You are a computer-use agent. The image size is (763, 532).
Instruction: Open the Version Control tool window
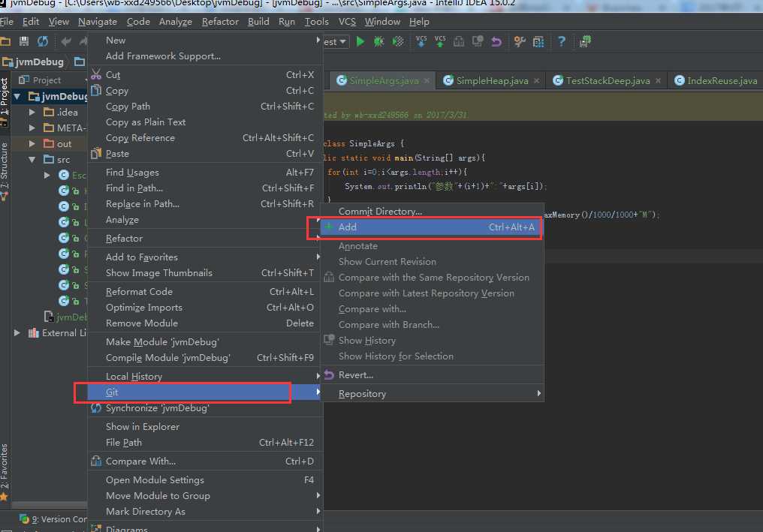pos(53,519)
